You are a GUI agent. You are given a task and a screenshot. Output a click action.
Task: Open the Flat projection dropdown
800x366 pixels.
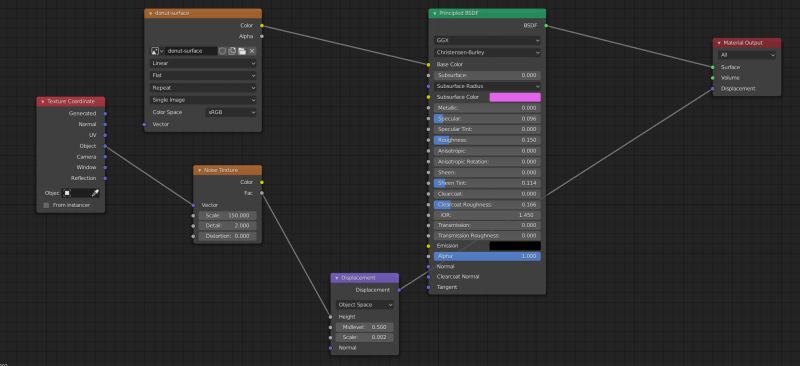[x=203, y=76]
